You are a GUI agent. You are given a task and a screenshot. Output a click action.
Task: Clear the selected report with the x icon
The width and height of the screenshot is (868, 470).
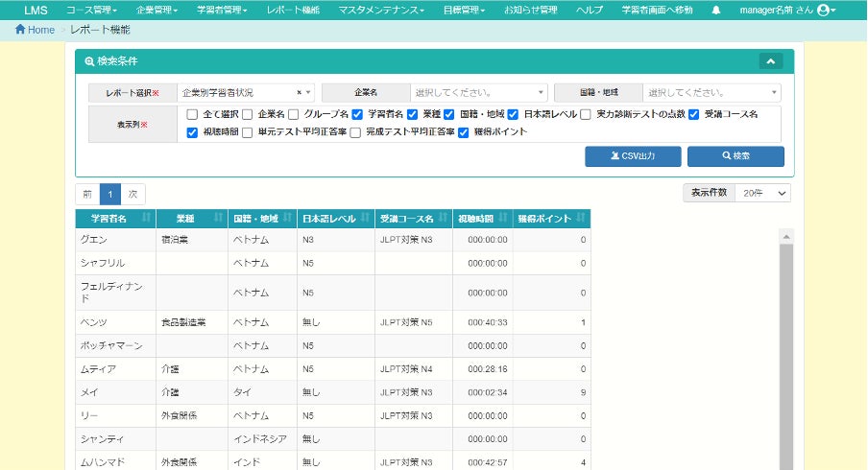pyautogui.click(x=299, y=93)
